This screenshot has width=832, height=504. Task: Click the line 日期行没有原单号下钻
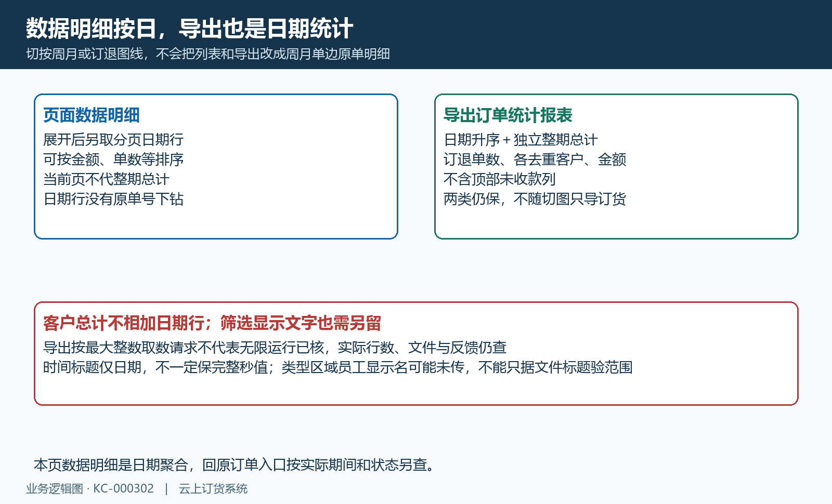point(113,199)
